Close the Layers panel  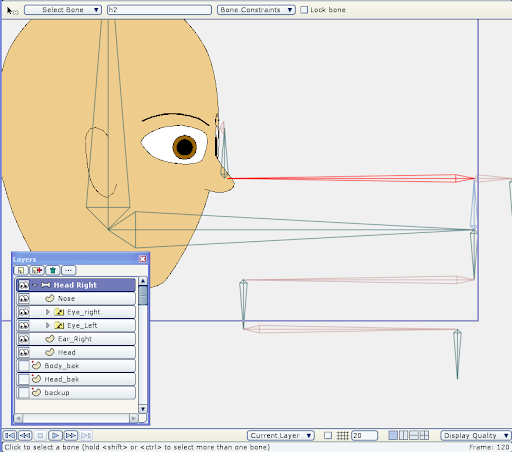[x=143, y=259]
